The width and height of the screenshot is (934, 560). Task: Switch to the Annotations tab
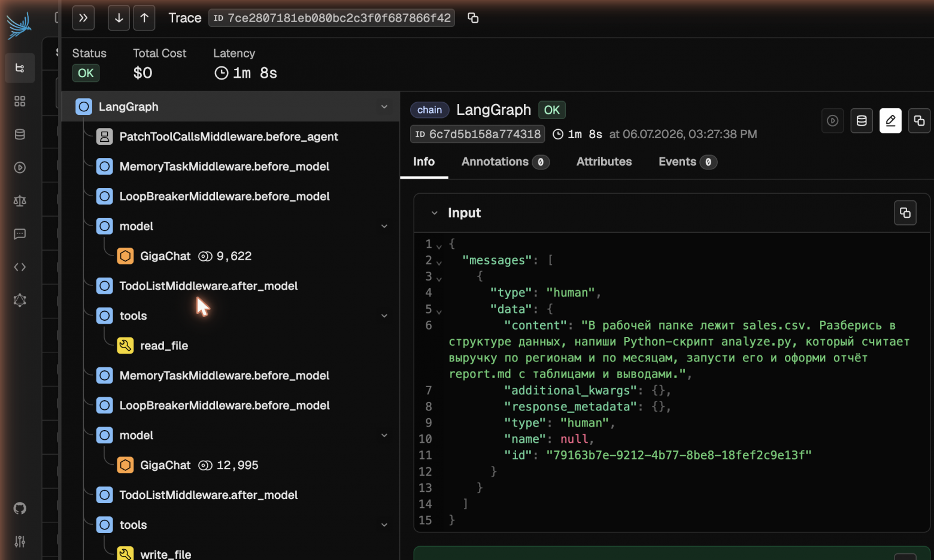tap(505, 162)
